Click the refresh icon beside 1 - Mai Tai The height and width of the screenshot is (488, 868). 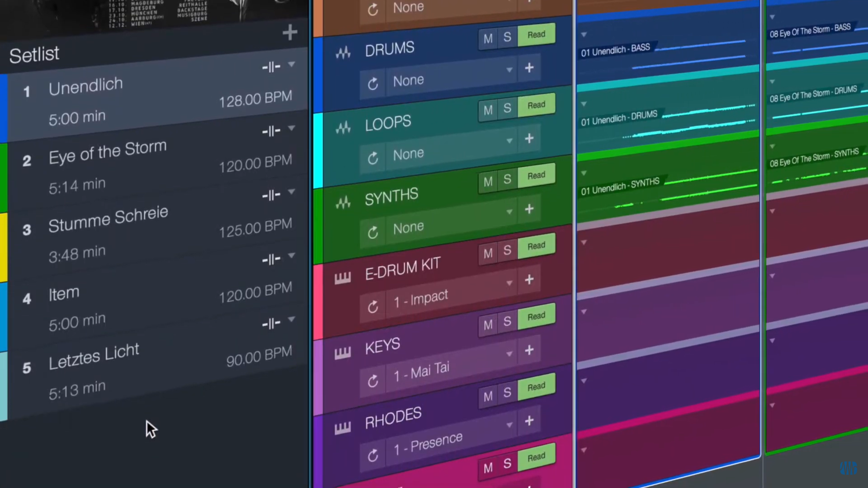tap(373, 381)
